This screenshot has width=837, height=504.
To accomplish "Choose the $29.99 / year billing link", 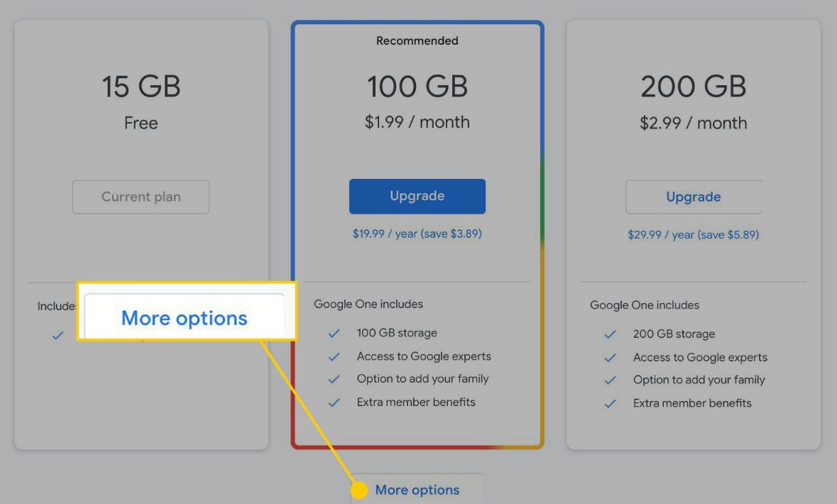I will 693,234.
